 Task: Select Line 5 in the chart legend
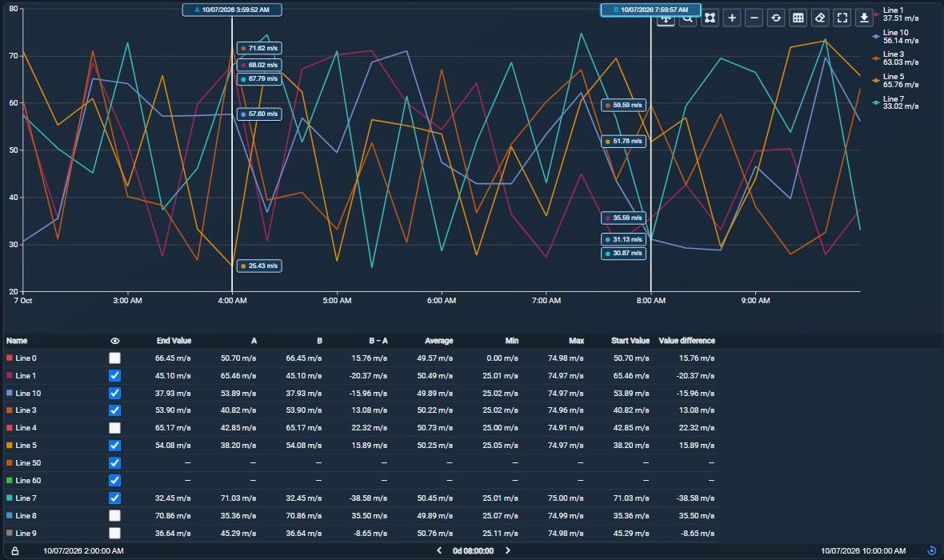pos(897,81)
